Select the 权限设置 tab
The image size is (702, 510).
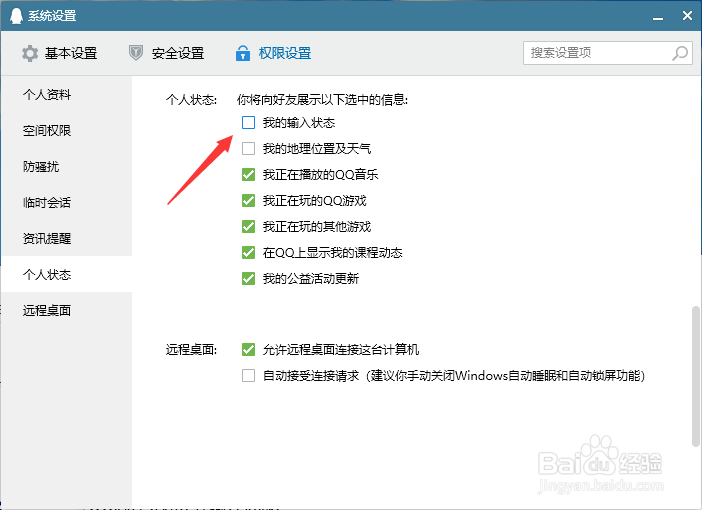pos(273,53)
